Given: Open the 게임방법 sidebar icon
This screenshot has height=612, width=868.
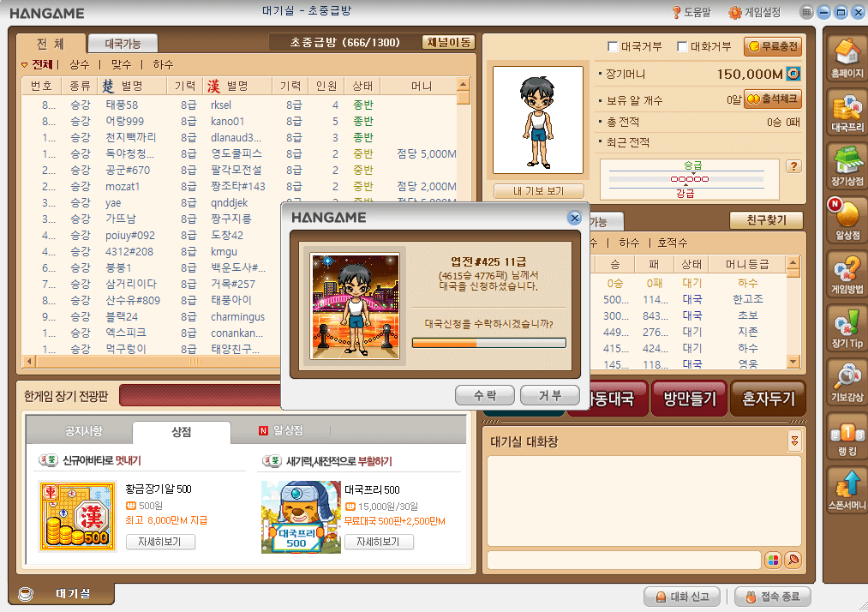Looking at the screenshot, I should pos(847,274).
